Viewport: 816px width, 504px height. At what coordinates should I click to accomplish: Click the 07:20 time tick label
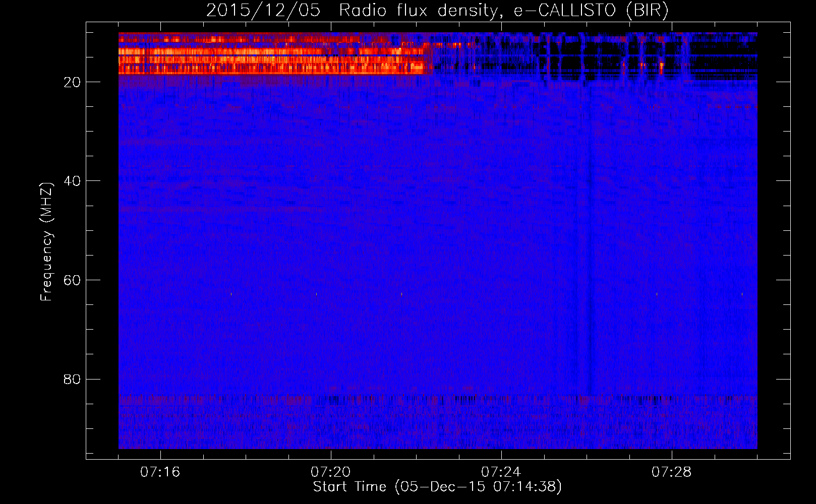pyautogui.click(x=330, y=472)
